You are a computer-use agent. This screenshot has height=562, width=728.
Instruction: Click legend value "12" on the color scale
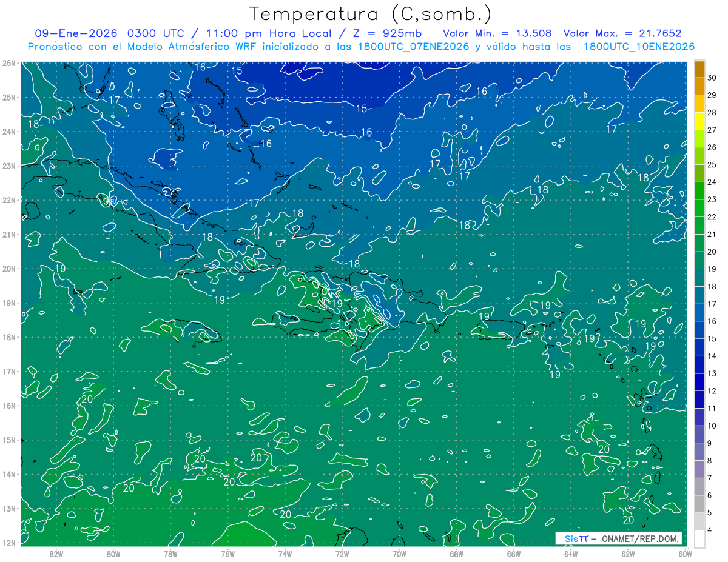pos(712,391)
